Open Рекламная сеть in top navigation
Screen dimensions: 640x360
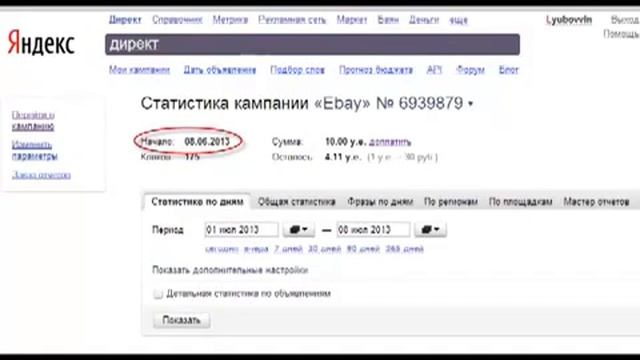click(x=292, y=20)
